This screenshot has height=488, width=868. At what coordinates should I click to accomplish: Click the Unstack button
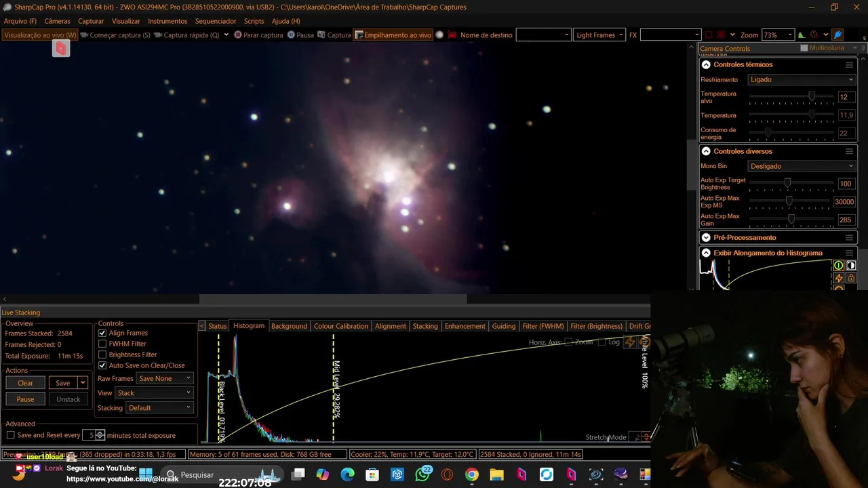68,399
